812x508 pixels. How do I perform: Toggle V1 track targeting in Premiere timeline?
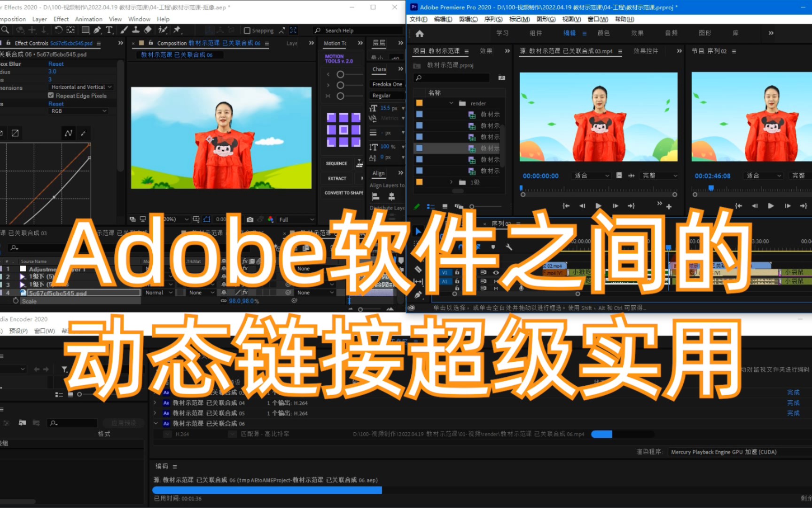point(445,272)
